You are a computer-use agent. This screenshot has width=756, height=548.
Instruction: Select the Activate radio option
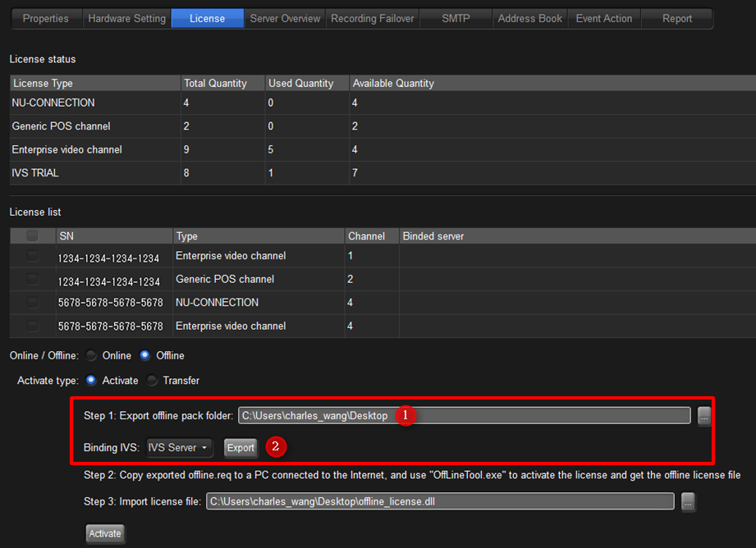click(91, 381)
